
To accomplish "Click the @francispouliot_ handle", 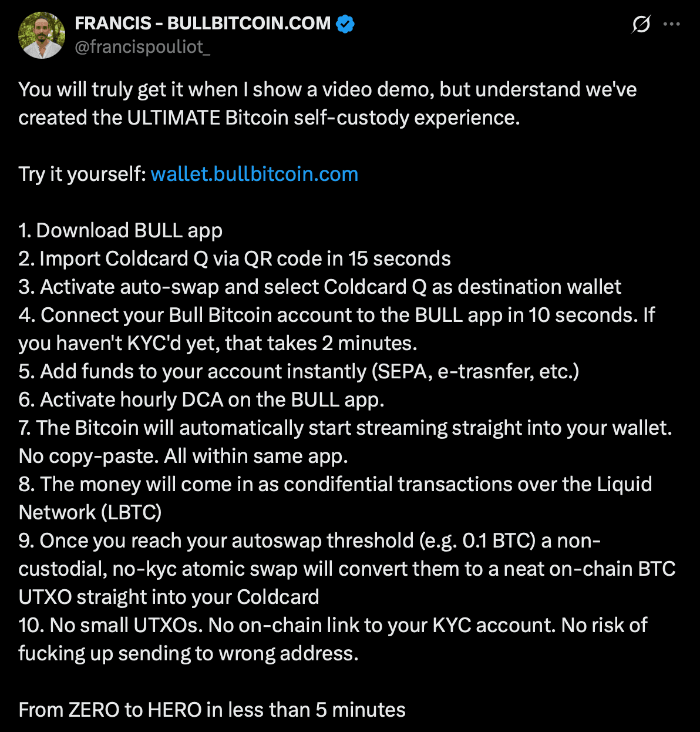I will point(142,47).
